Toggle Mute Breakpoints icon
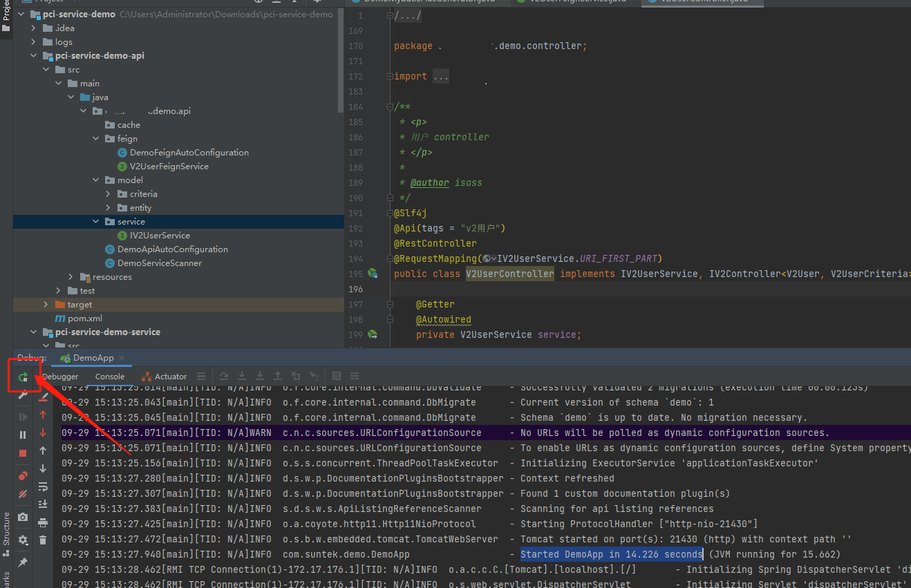The width and height of the screenshot is (911, 588). point(23,494)
